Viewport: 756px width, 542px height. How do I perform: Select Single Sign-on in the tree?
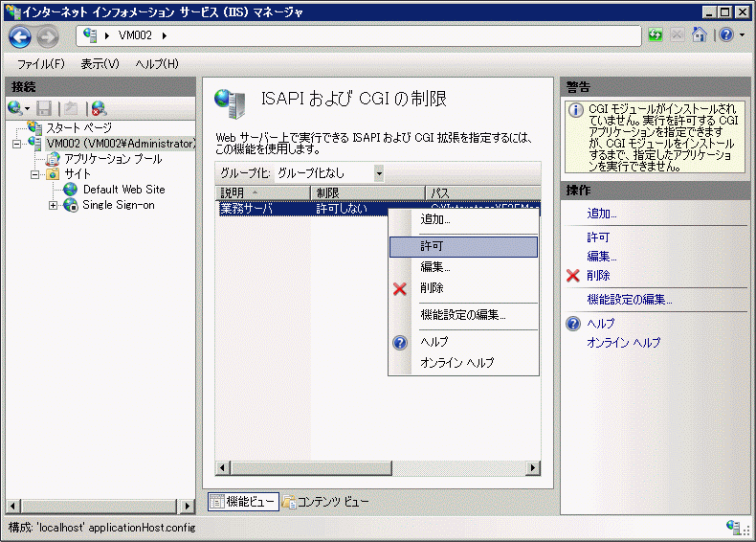118,205
